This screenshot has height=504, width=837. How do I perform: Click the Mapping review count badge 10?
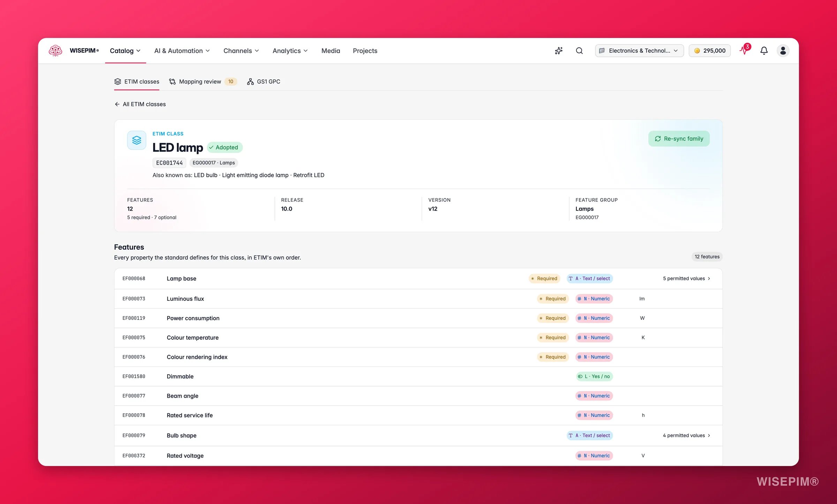click(x=231, y=82)
